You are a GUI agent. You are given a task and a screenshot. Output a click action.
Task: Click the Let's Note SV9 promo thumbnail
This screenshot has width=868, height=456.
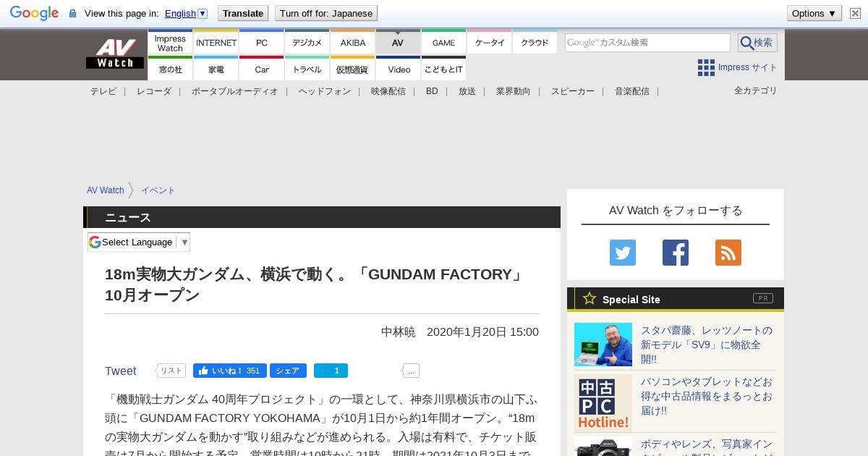click(x=603, y=345)
